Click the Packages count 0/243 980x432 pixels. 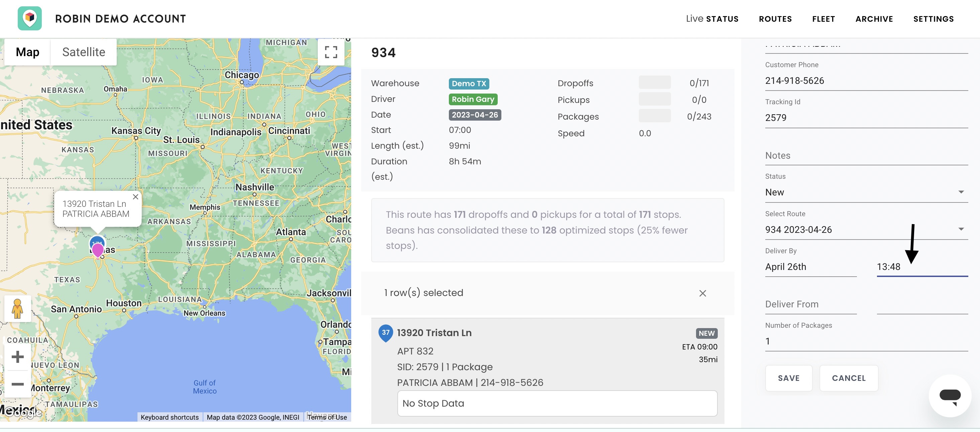click(x=699, y=117)
